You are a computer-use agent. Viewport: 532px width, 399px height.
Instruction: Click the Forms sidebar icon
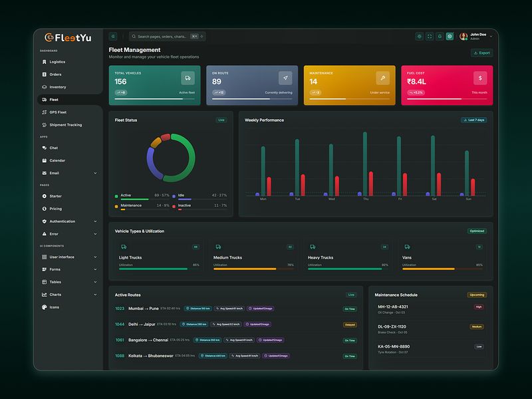pos(44,269)
